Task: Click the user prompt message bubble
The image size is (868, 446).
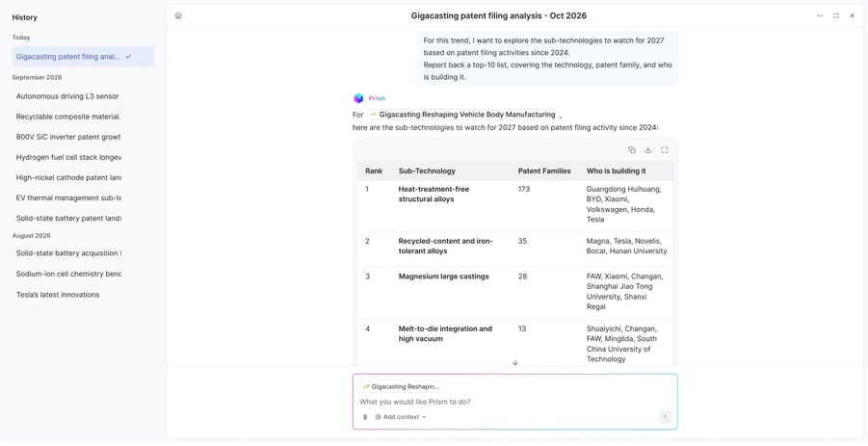Action: [547, 59]
